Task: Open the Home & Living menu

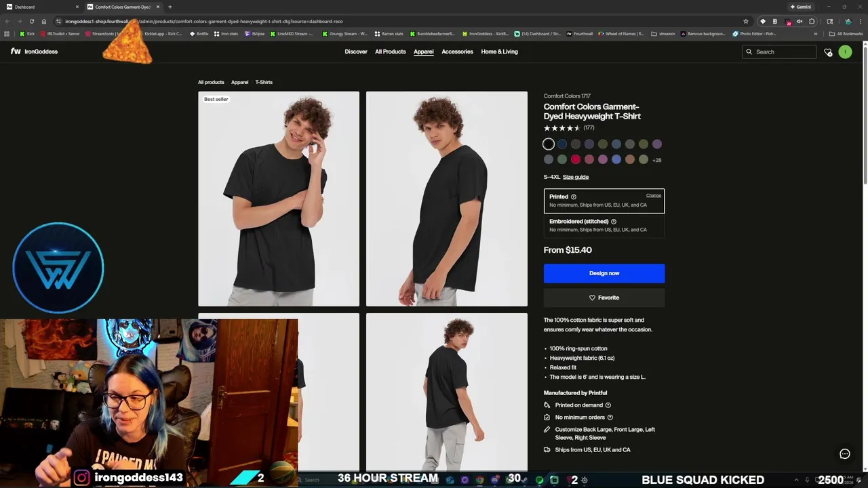Action: coord(499,52)
